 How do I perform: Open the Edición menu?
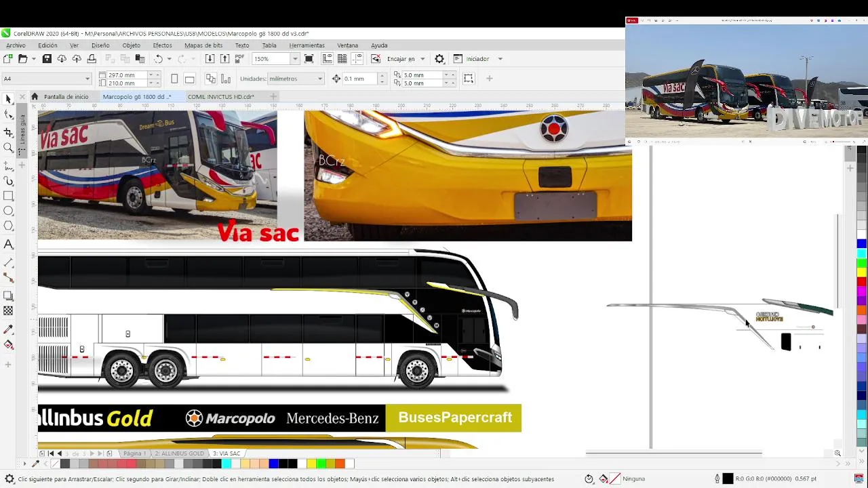[47, 45]
